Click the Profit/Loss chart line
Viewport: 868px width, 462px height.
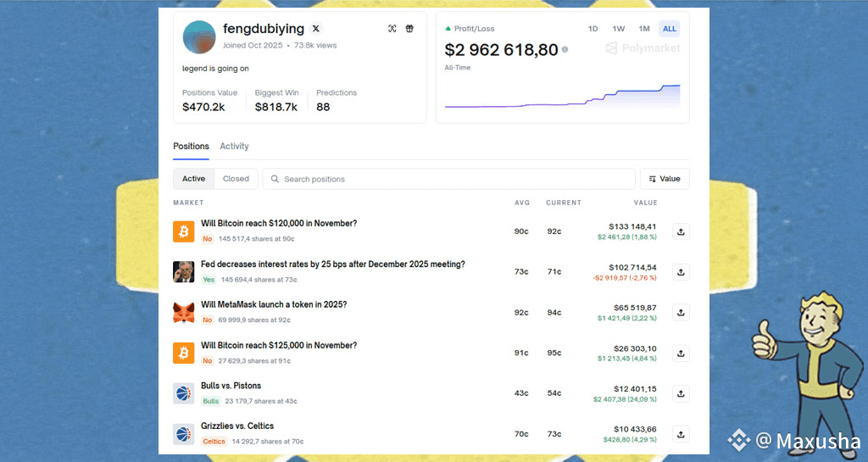tap(563, 97)
